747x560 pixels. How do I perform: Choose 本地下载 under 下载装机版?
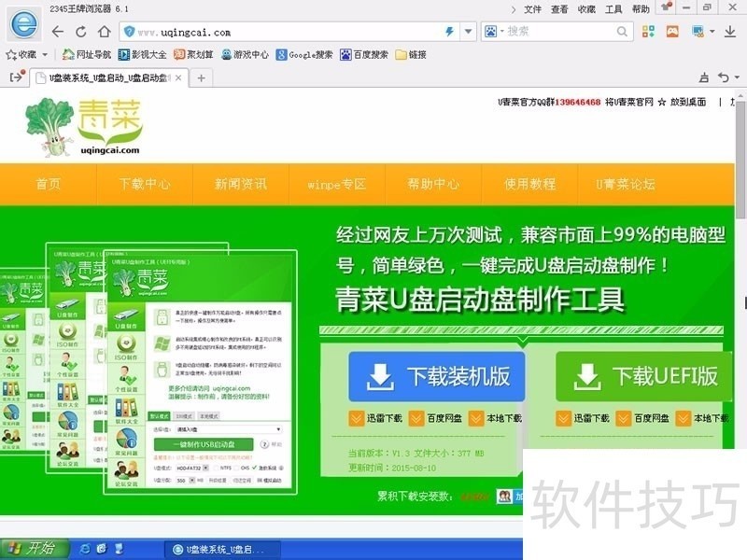click(496, 418)
